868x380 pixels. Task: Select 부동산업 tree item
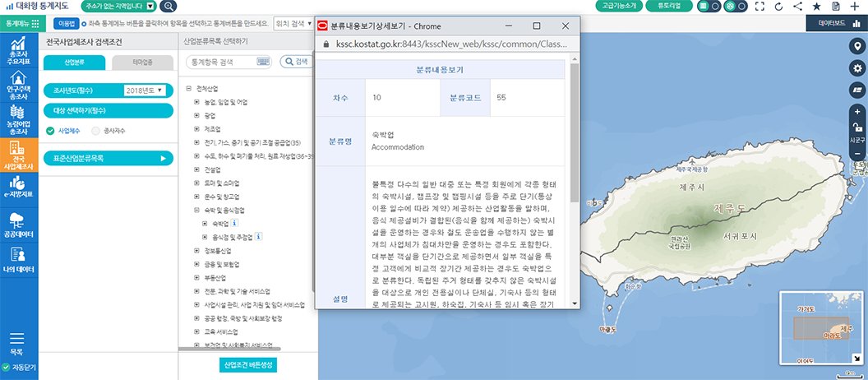(x=215, y=277)
